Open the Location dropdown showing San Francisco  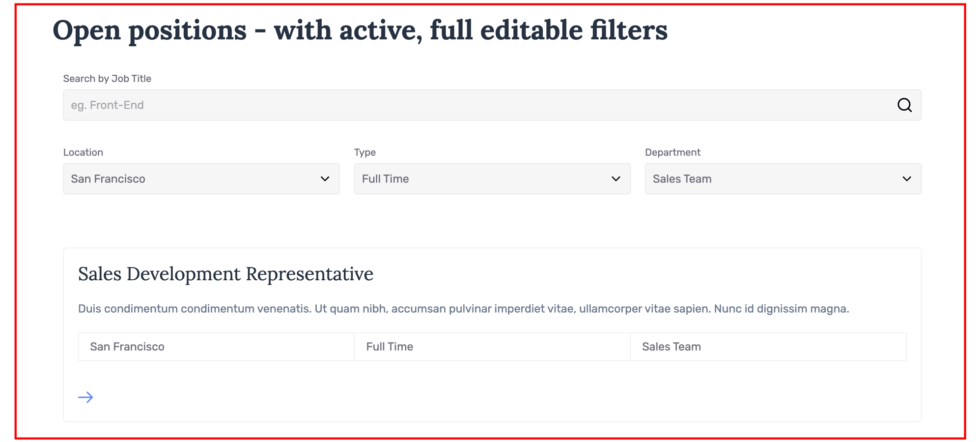click(201, 179)
